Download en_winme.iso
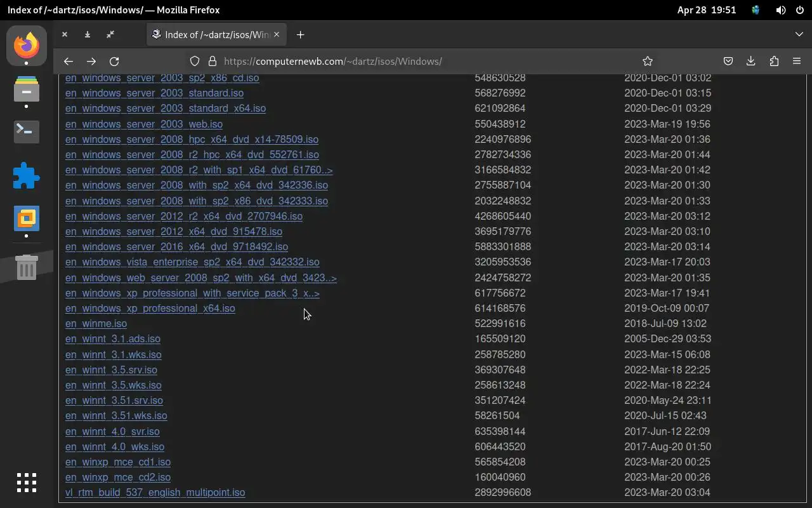 (x=96, y=323)
